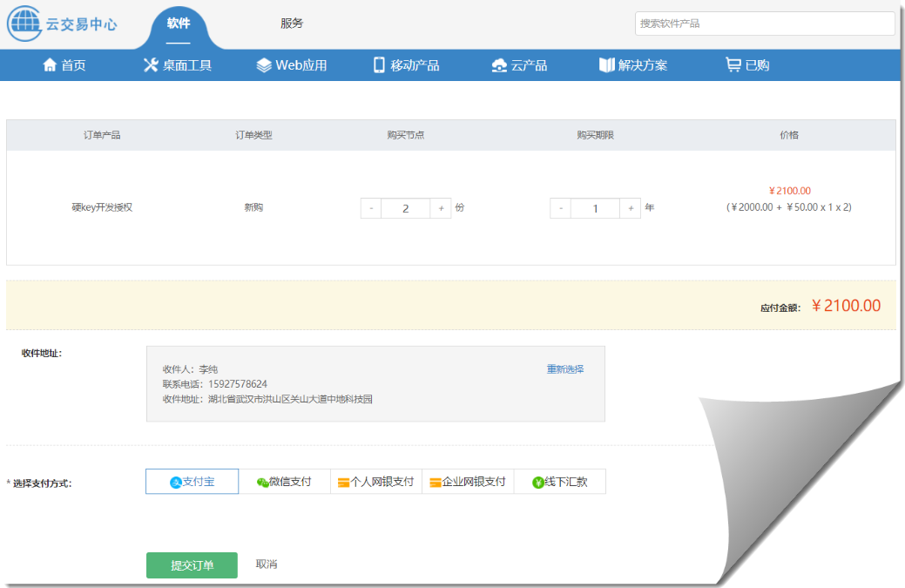The image size is (905, 588).
Task: Click 新购 order type cell
Action: tap(253, 207)
